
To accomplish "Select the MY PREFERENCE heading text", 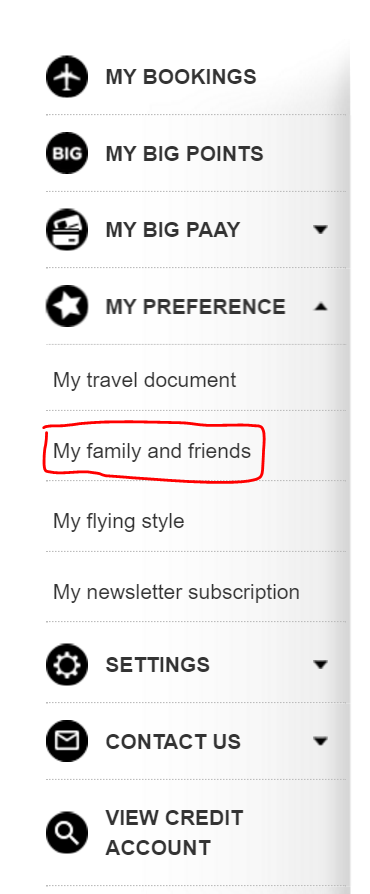I will [196, 306].
